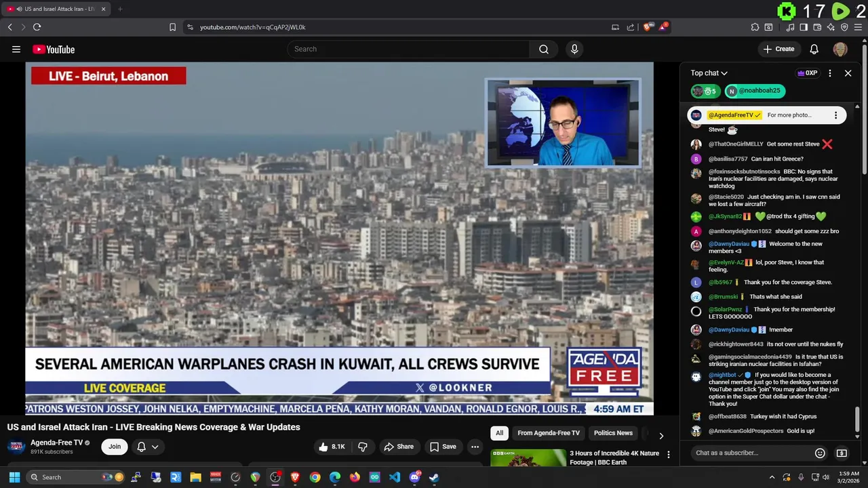868x488 pixels.
Task: Like the video with thumbs up
Action: tap(332, 447)
